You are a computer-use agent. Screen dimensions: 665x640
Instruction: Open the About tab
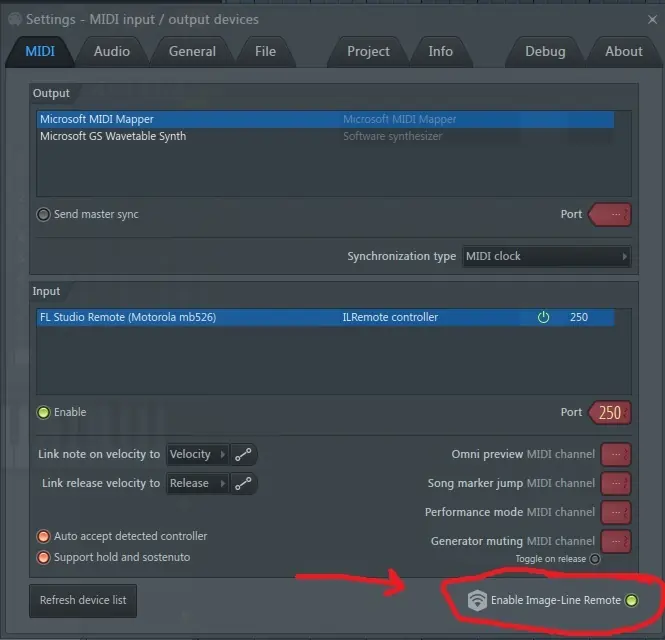pyautogui.click(x=623, y=51)
